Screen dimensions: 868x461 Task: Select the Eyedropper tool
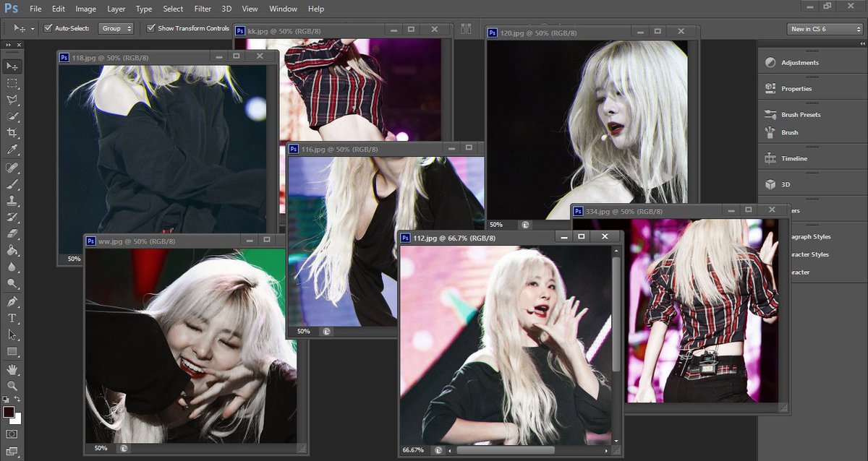point(12,150)
